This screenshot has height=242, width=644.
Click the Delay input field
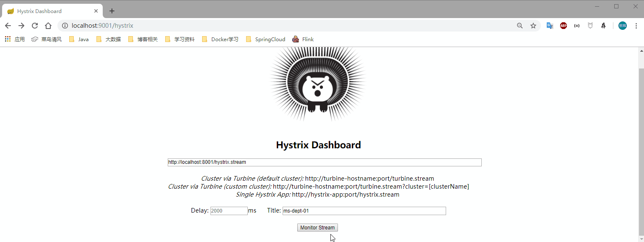229,211
